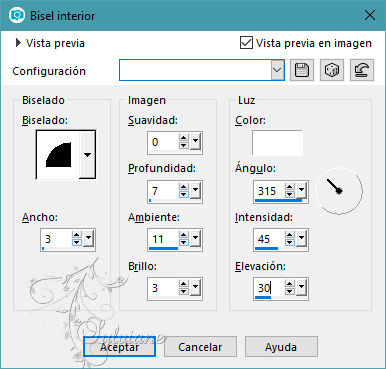Screen dimensions: 386x369
Task: Click inside the Brillo value field
Action: coord(163,288)
